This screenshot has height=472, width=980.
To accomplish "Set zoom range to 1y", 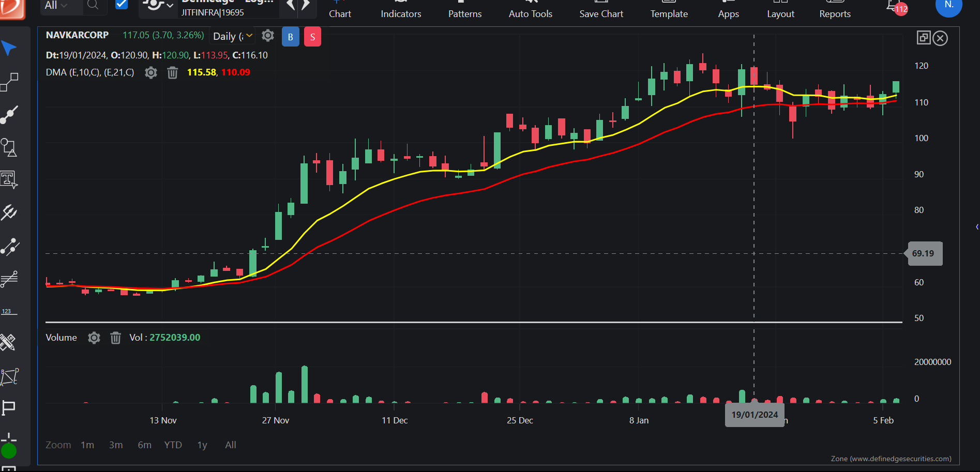I will [202, 445].
